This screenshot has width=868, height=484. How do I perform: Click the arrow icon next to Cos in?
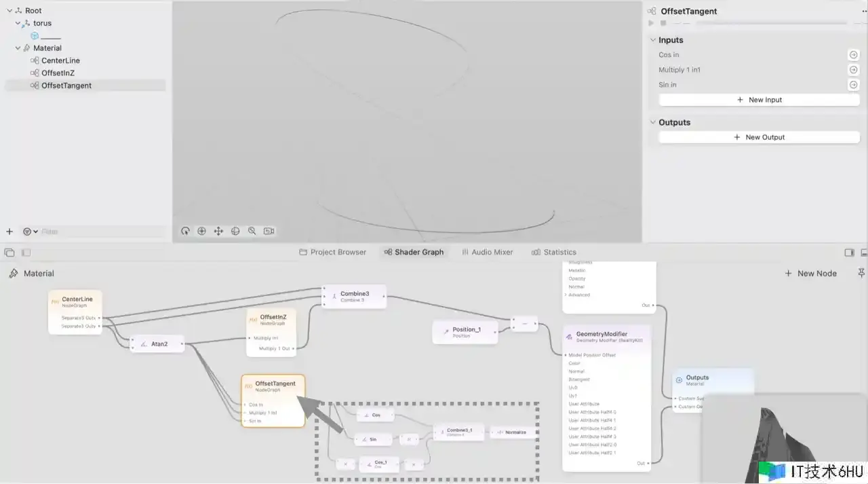[853, 55]
